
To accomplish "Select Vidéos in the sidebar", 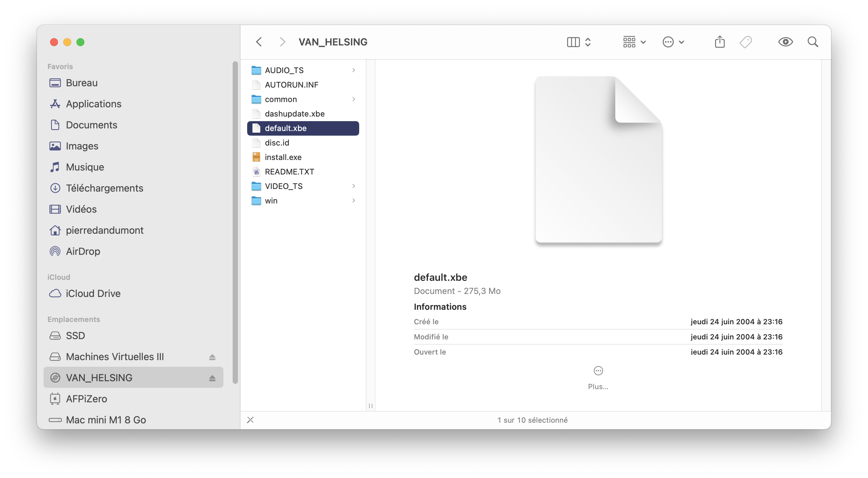I will point(133,209).
